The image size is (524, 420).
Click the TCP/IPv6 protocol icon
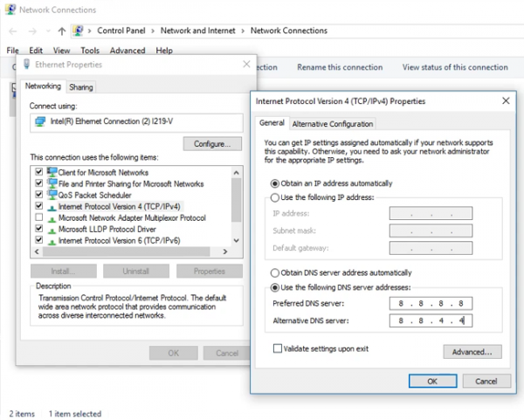[52, 242]
